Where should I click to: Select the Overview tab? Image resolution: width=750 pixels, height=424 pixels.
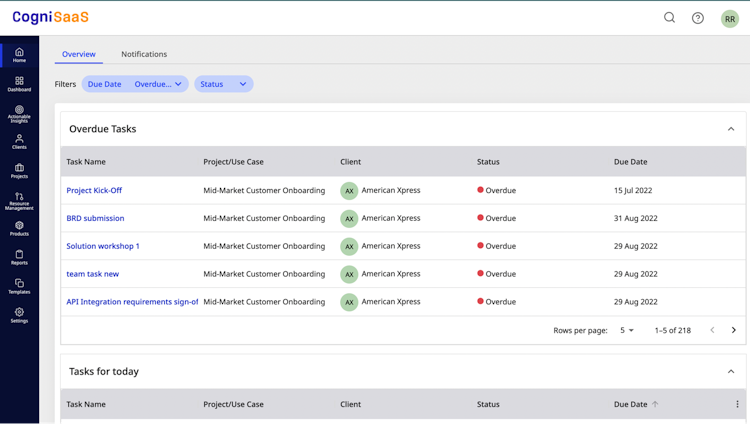click(79, 54)
